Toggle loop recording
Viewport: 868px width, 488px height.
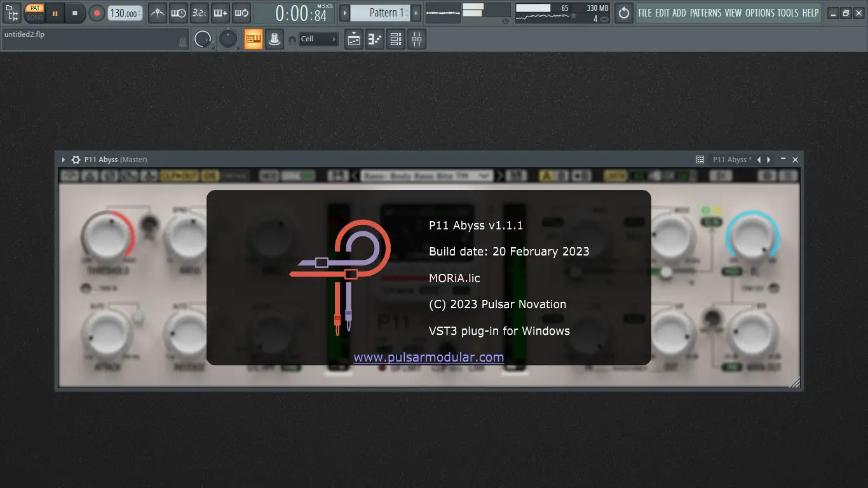[241, 13]
